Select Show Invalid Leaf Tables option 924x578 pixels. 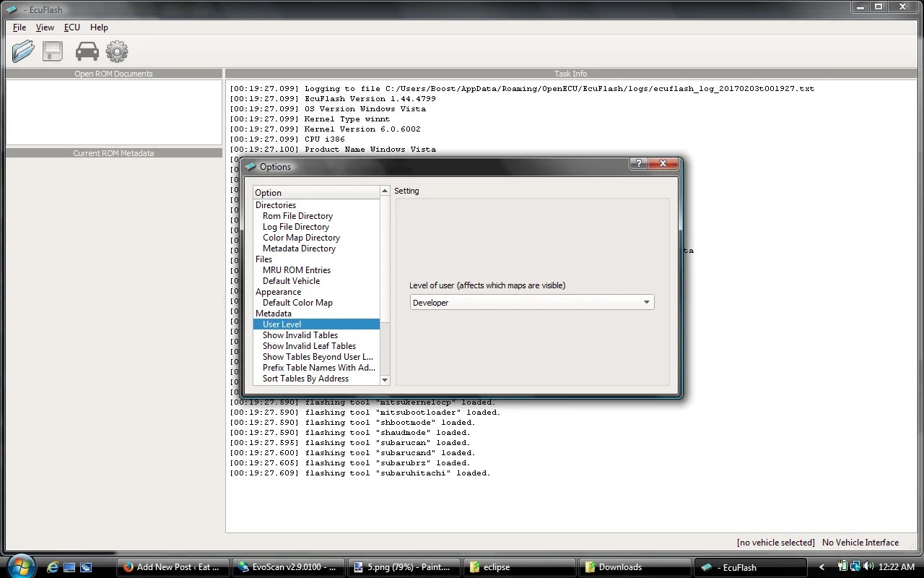pos(309,346)
